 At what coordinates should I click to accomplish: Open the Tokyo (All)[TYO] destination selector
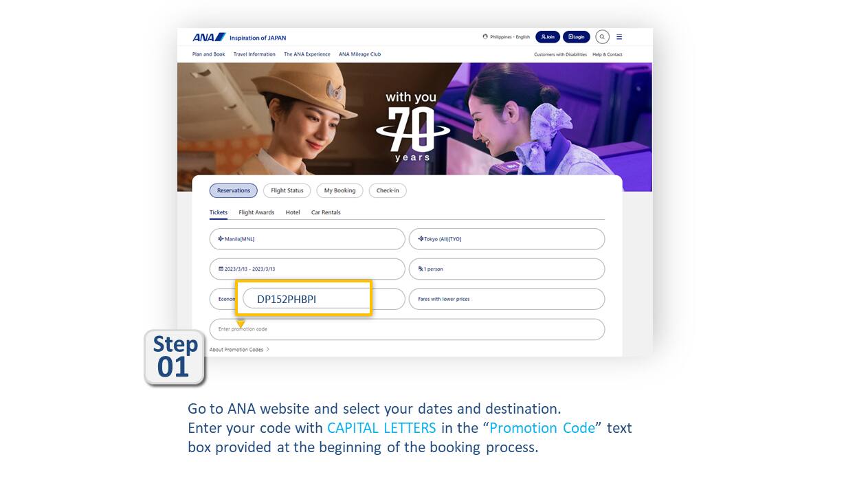[507, 239]
